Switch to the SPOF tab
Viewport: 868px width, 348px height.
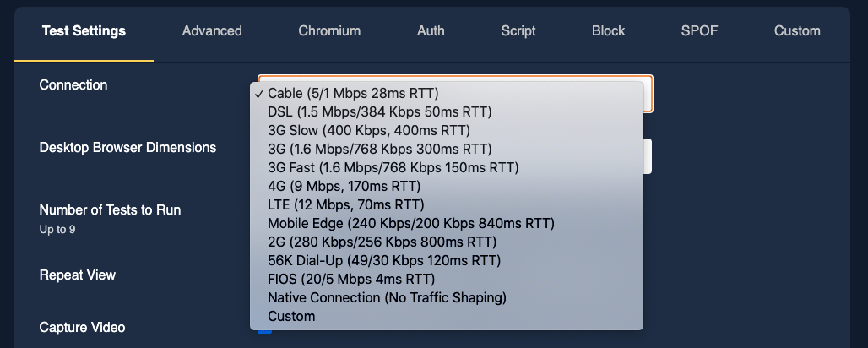[699, 31]
